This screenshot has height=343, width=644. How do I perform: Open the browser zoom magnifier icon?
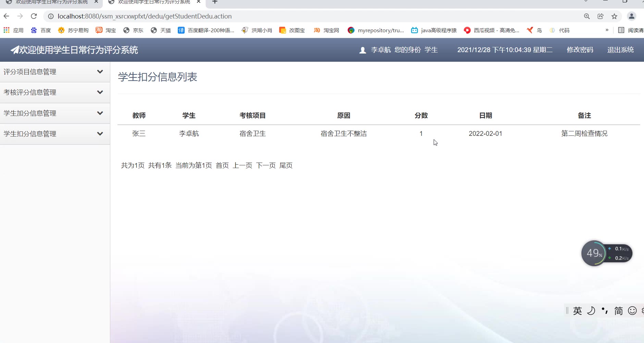pos(587,16)
